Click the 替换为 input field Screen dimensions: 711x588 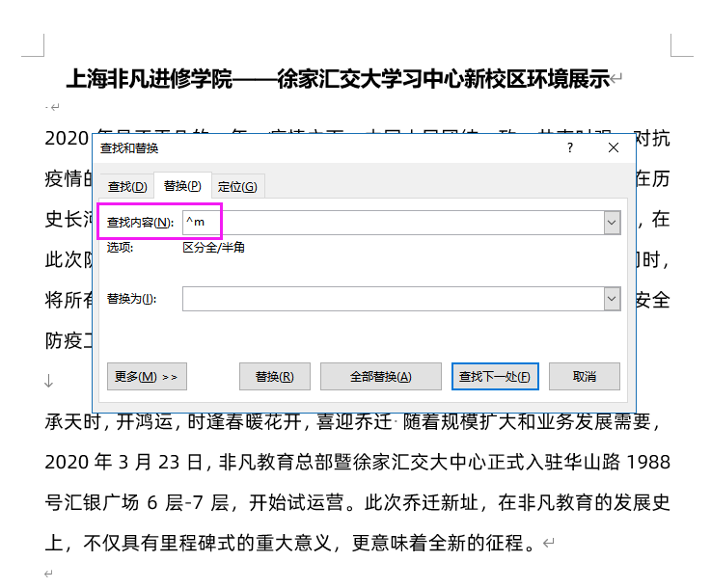coord(394,299)
